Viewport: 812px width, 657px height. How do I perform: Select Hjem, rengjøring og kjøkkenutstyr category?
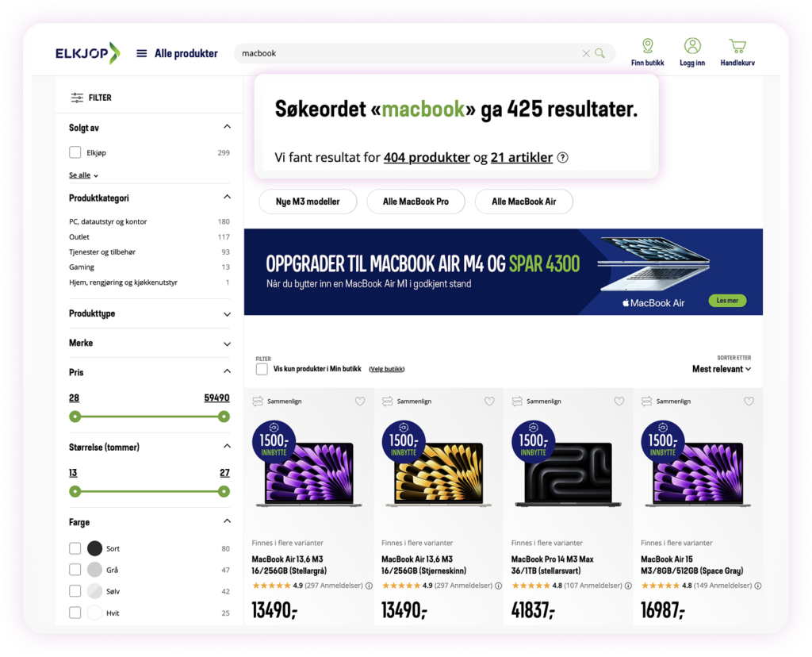coord(123,282)
